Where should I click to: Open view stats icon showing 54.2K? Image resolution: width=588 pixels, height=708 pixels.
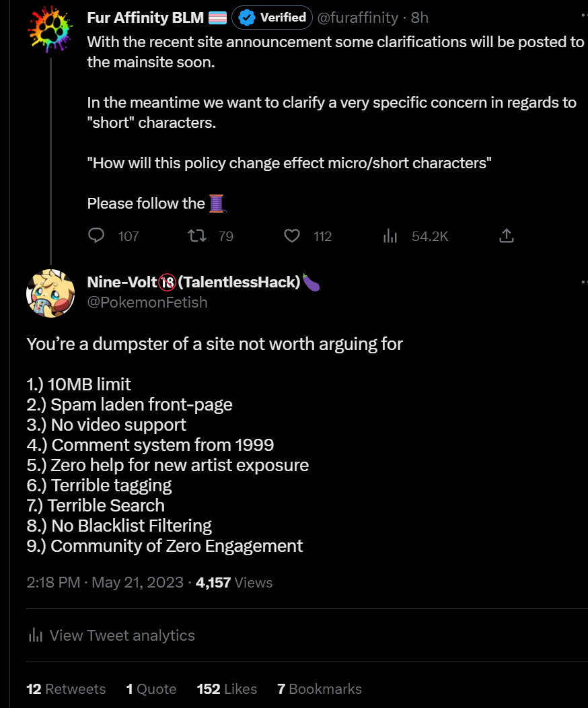[390, 236]
